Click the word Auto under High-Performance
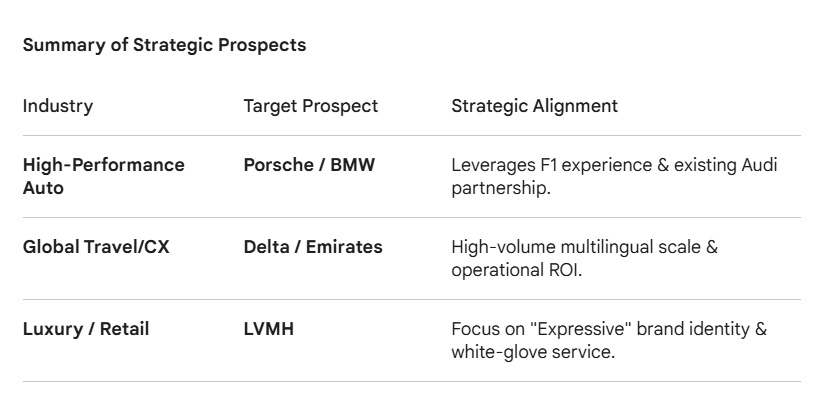 [43, 187]
